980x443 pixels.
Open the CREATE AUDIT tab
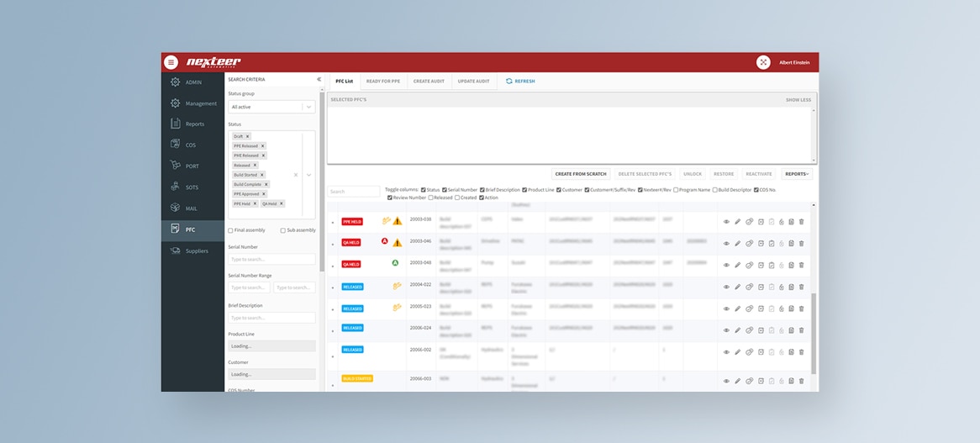(429, 82)
